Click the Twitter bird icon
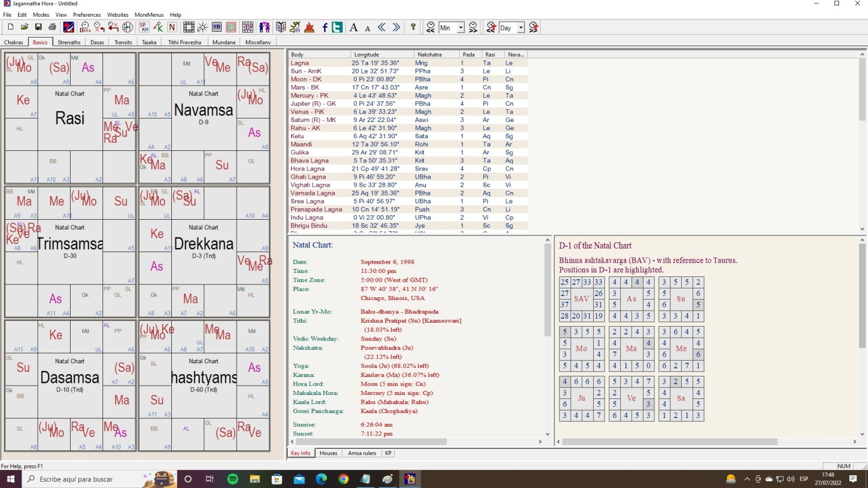 (x=337, y=27)
